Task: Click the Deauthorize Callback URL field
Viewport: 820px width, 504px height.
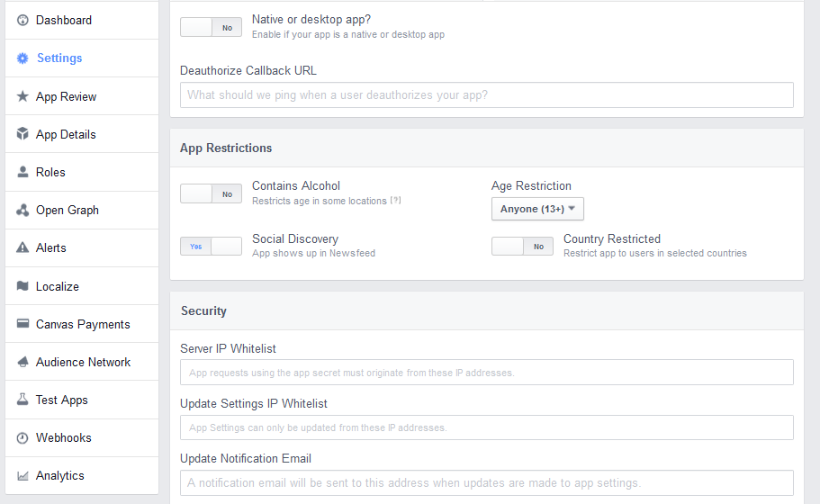Action: click(x=486, y=95)
